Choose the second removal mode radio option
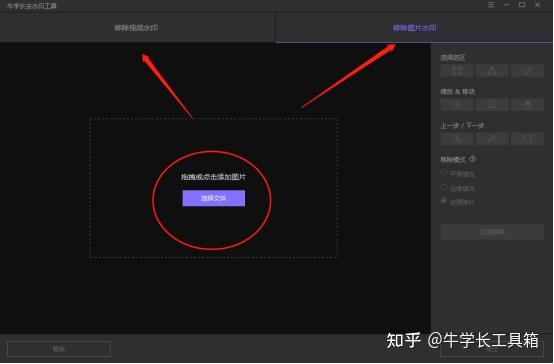 click(444, 187)
